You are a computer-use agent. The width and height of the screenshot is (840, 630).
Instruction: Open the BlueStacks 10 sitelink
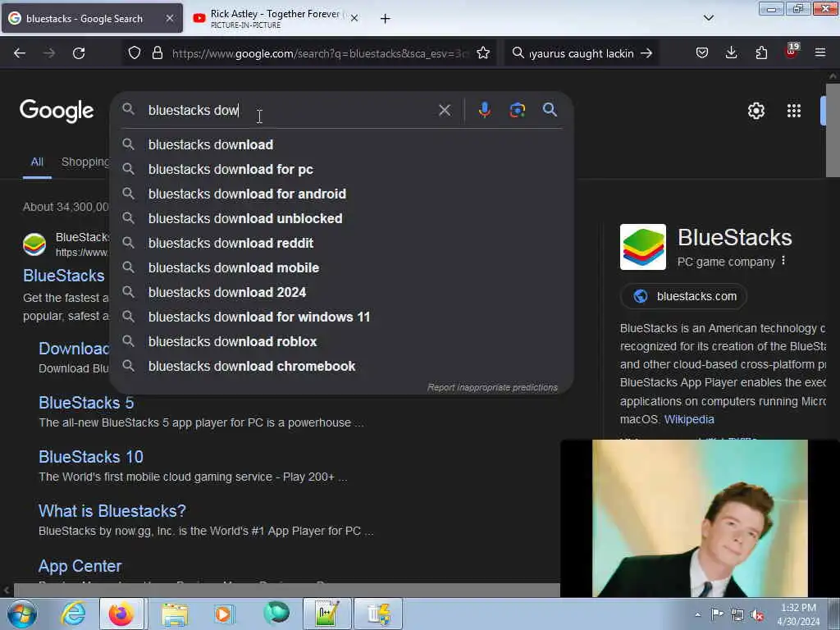91,456
